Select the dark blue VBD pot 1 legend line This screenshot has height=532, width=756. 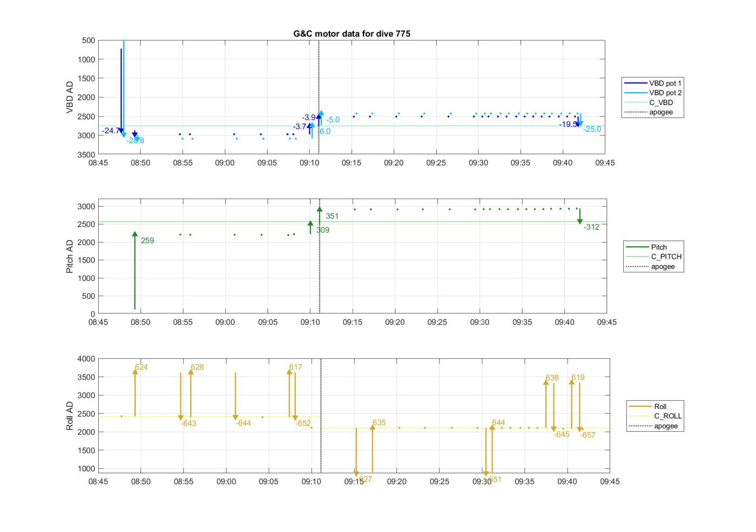click(x=635, y=83)
